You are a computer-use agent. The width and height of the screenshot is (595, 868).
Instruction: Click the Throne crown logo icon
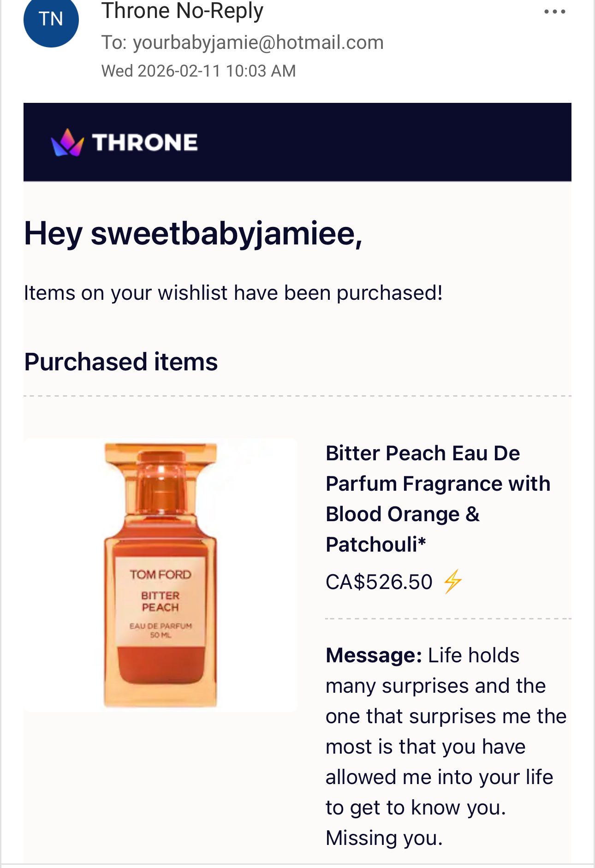pos(67,143)
